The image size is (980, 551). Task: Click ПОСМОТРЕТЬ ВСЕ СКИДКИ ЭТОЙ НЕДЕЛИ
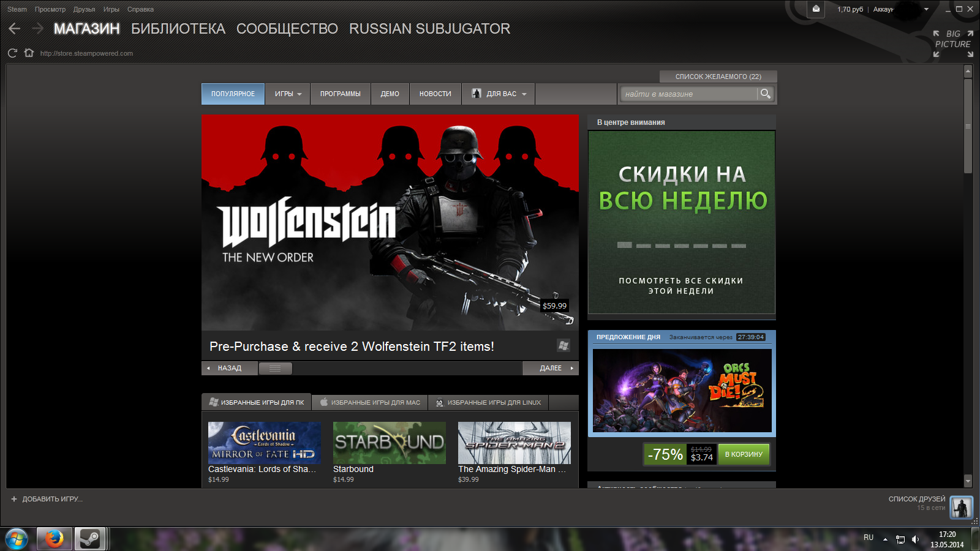pyautogui.click(x=681, y=286)
